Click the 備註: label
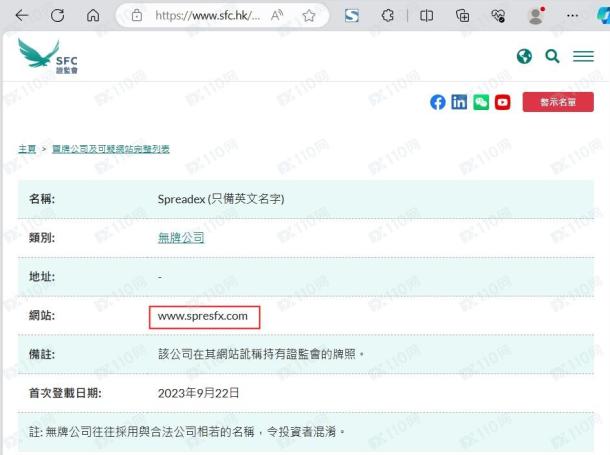 pos(42,354)
